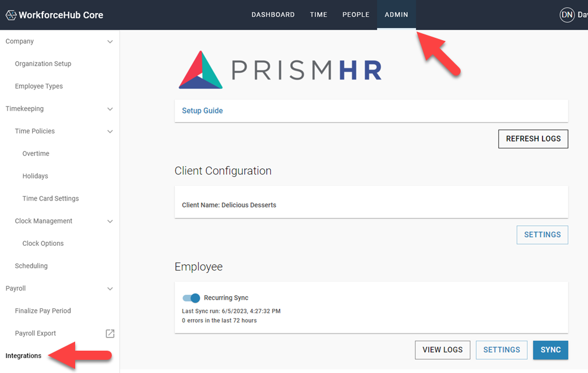
Task: Switch to the DASHBOARD tab
Action: pos(272,14)
